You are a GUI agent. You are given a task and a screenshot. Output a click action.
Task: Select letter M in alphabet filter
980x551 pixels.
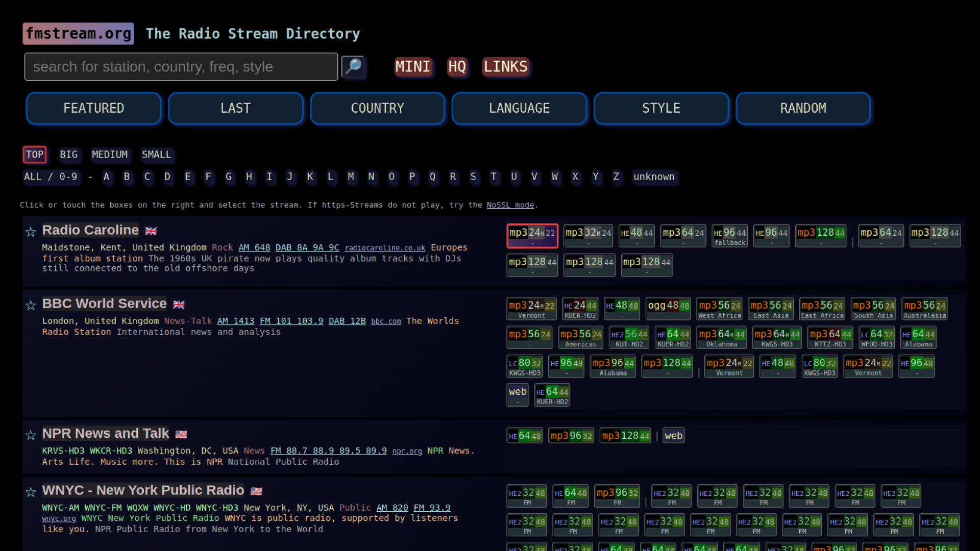351,177
